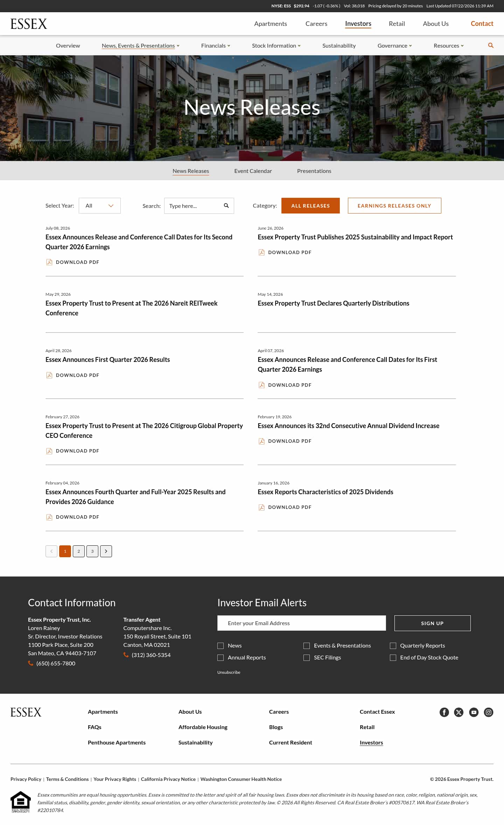The height and width of the screenshot is (825, 504).
Task: Click PDF icon for Citigroup Global Property CEO Conference
Action: click(x=49, y=451)
